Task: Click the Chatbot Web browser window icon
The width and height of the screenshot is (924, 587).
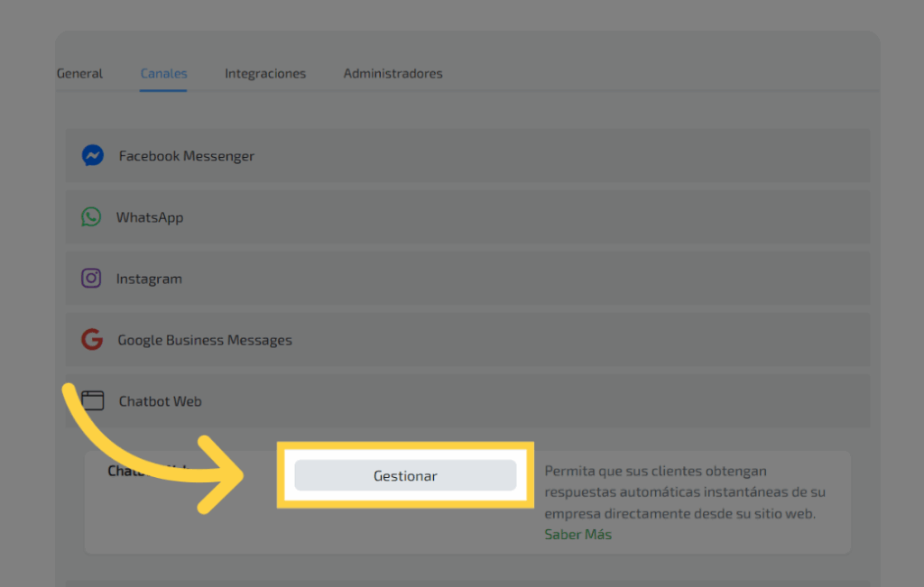Action: (x=92, y=400)
